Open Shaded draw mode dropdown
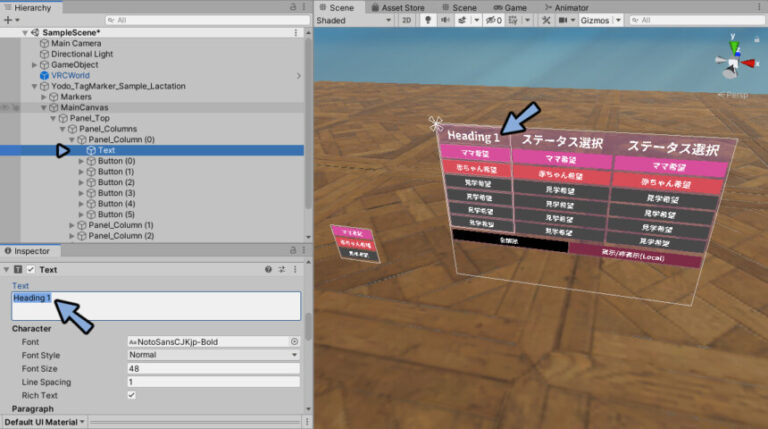This screenshot has height=429, width=768. point(354,20)
